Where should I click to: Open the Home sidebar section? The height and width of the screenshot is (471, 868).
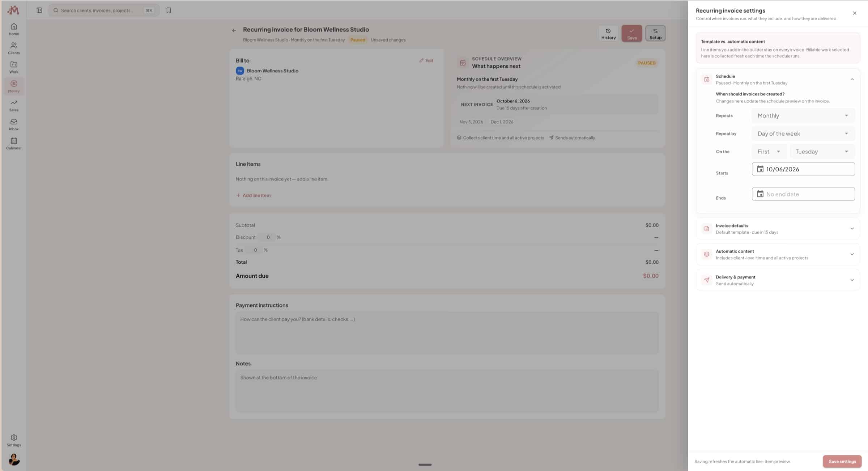[x=14, y=29]
